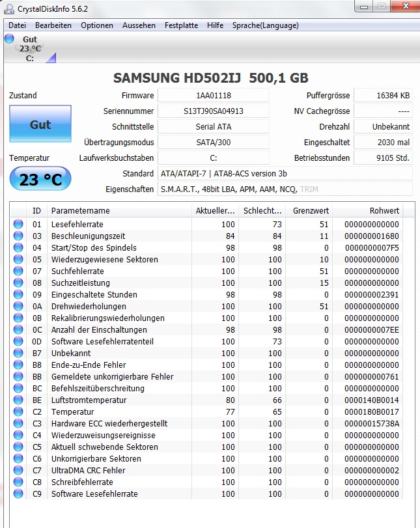Open the Festplatte menu
Image resolution: width=420 pixels, height=528 pixels.
click(181, 25)
